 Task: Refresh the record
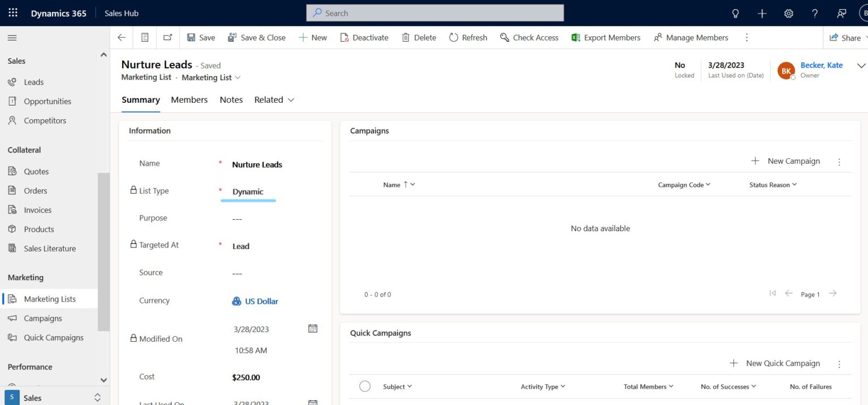(x=468, y=37)
